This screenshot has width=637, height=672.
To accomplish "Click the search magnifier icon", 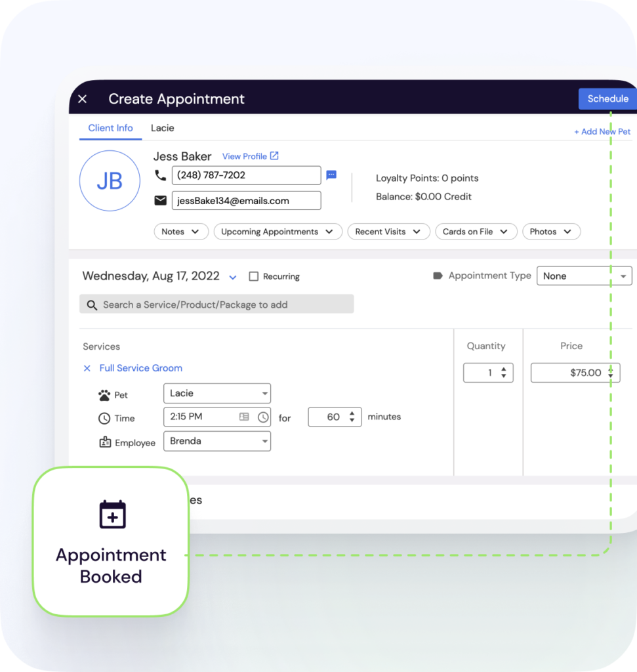I will [92, 304].
